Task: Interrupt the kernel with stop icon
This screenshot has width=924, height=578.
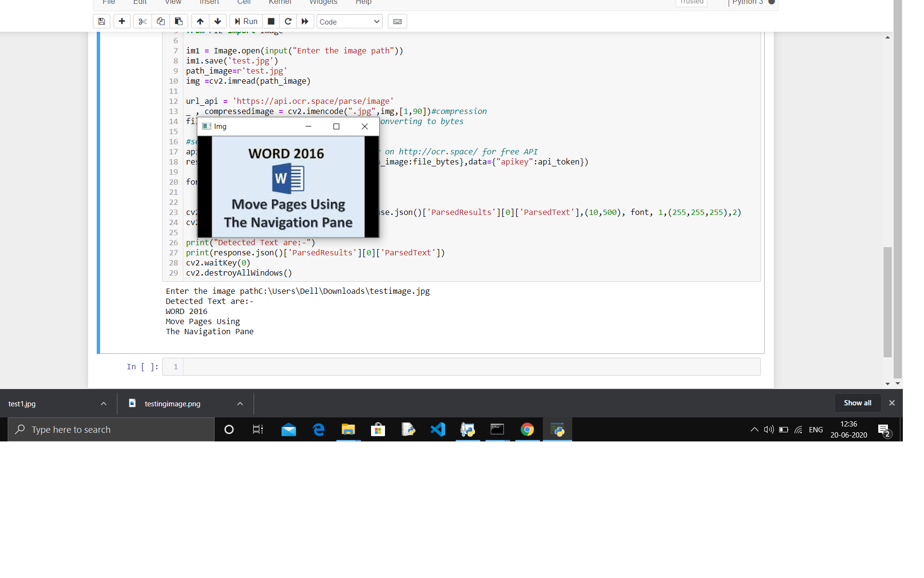Action: (x=271, y=22)
